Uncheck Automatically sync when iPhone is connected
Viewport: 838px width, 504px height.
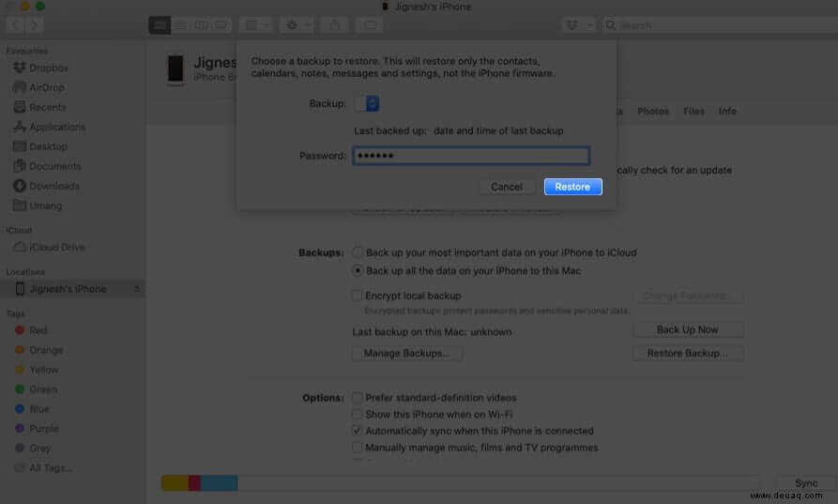[357, 430]
